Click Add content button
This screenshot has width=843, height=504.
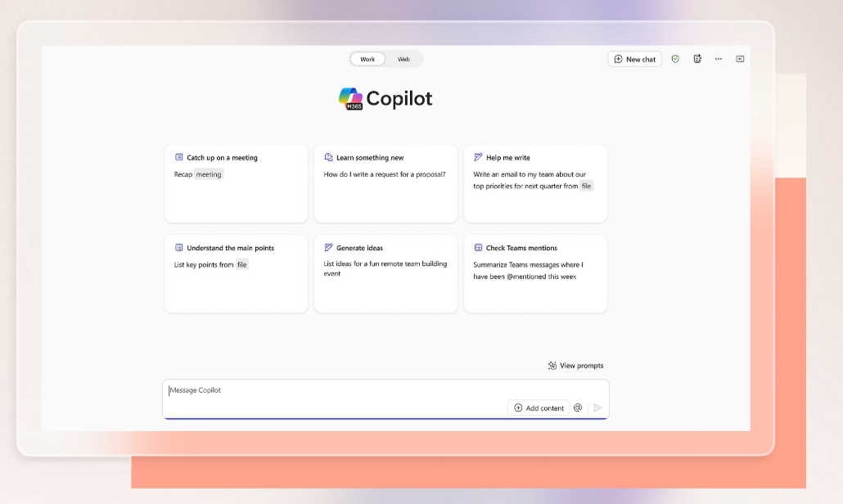point(539,407)
